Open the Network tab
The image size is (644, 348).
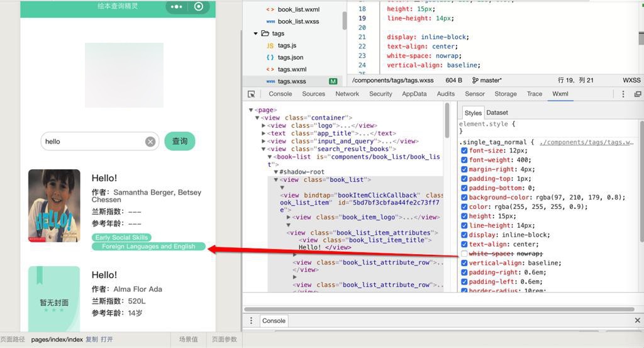347,94
